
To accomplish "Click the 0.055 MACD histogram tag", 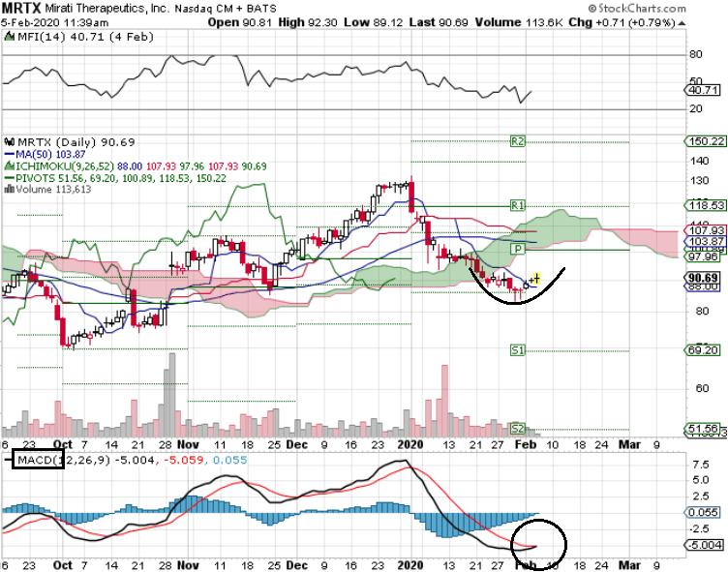I will coord(703,512).
